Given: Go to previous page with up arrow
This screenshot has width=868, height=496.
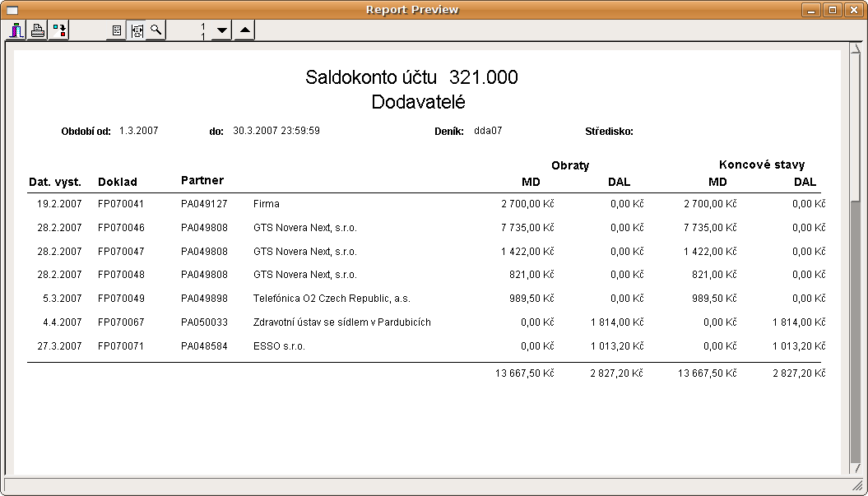Looking at the screenshot, I should pyautogui.click(x=244, y=30).
